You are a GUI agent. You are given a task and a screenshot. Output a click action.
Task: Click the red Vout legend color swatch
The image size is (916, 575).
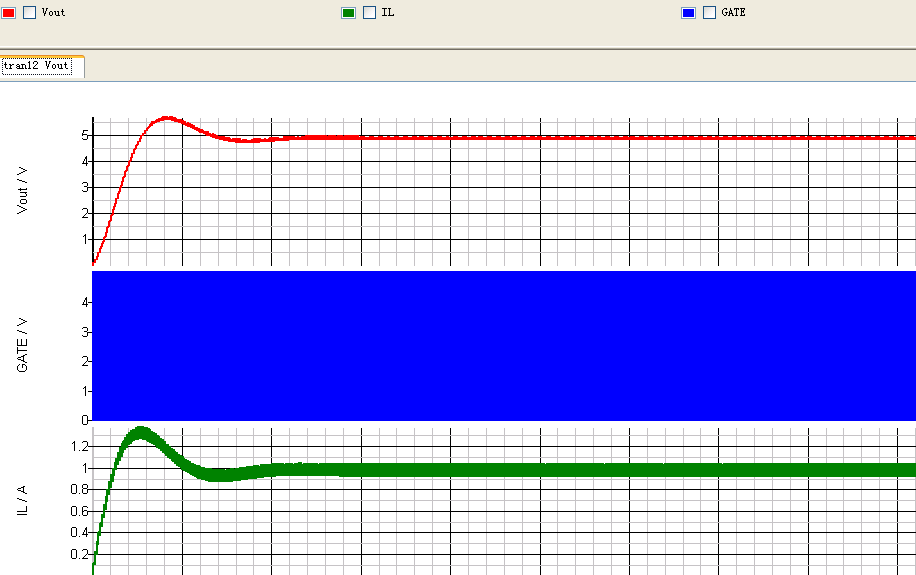click(9, 13)
